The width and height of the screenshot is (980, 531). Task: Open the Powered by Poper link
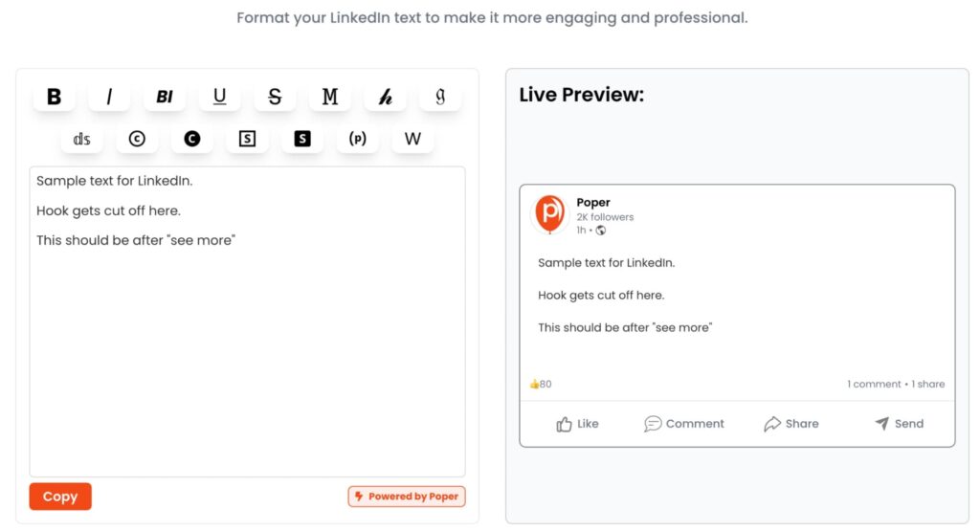pos(406,497)
